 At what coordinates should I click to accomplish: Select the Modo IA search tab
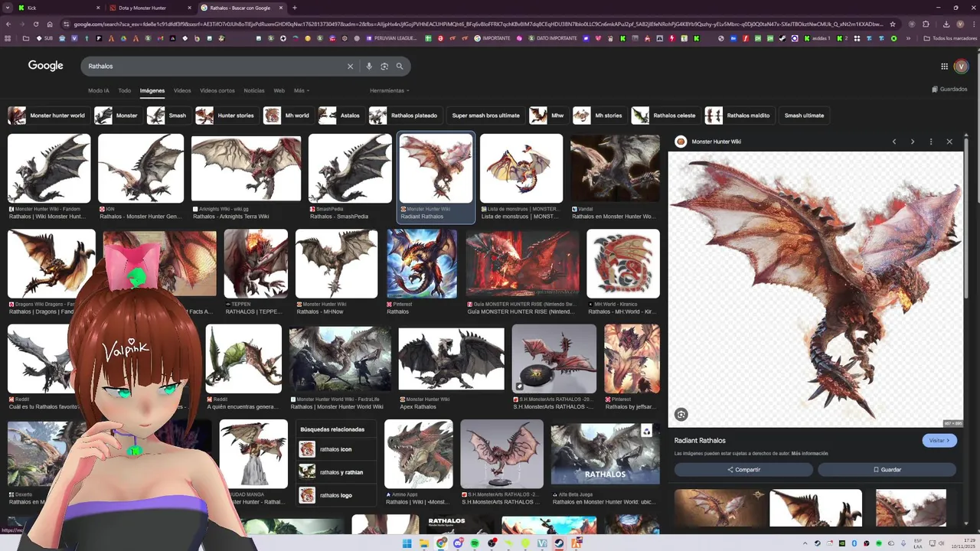coord(98,90)
